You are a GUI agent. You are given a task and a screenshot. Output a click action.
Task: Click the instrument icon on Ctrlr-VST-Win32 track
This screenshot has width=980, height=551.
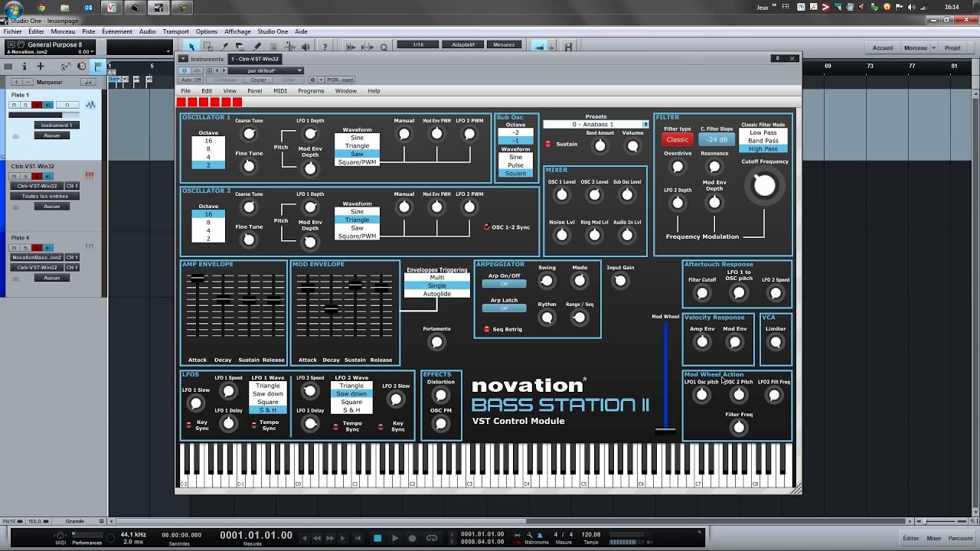click(x=90, y=175)
